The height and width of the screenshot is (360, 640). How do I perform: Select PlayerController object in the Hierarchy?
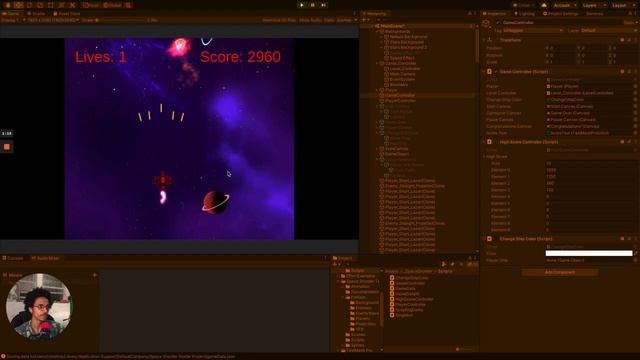(x=400, y=100)
